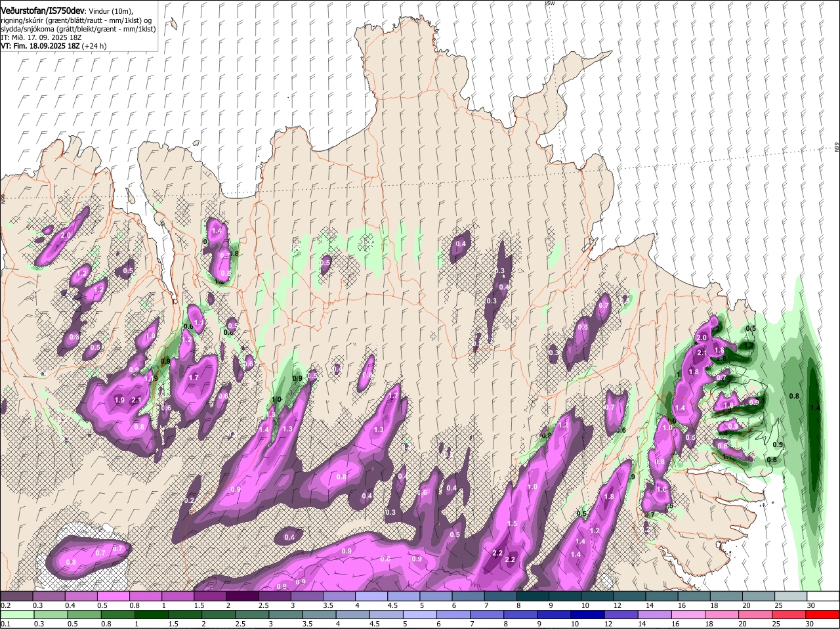
Task: Click the N99 gridline label at the left edge
Action: click(x=3, y=198)
